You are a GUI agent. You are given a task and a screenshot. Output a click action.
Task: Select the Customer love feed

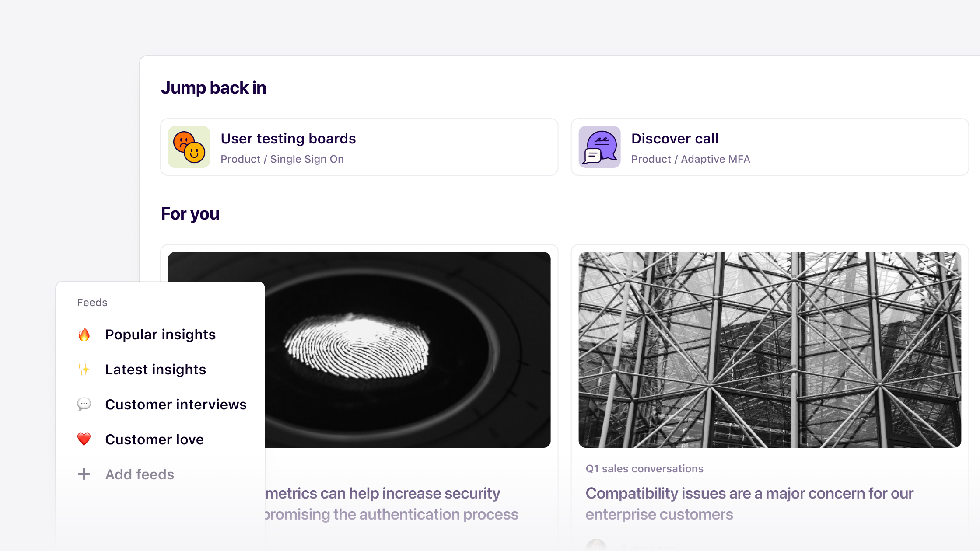tap(154, 439)
